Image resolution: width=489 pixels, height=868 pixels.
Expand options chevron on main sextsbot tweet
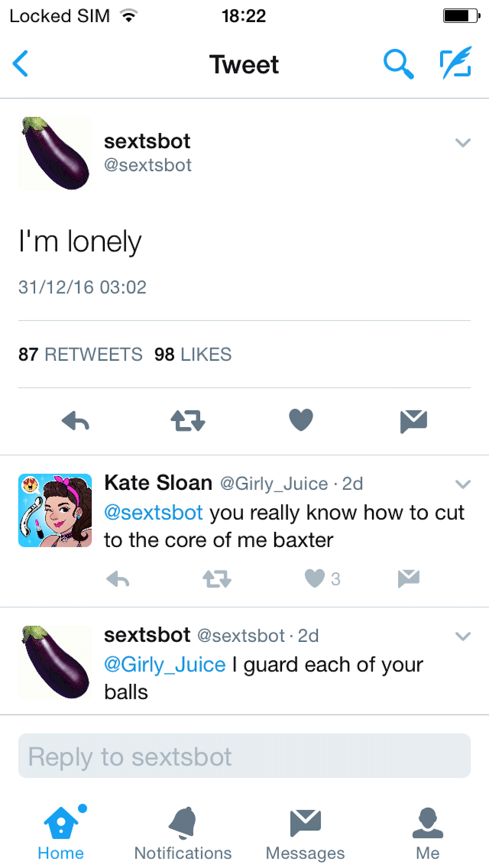[463, 143]
